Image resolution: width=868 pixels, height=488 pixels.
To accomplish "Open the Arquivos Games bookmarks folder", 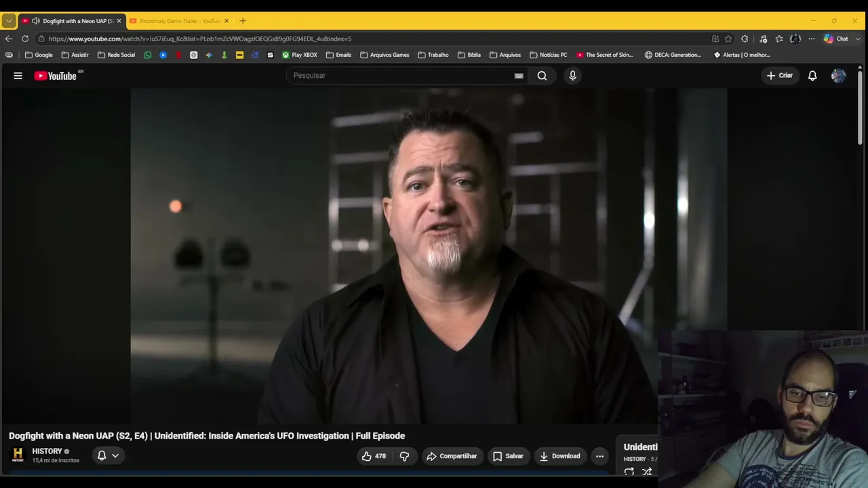I will [384, 55].
